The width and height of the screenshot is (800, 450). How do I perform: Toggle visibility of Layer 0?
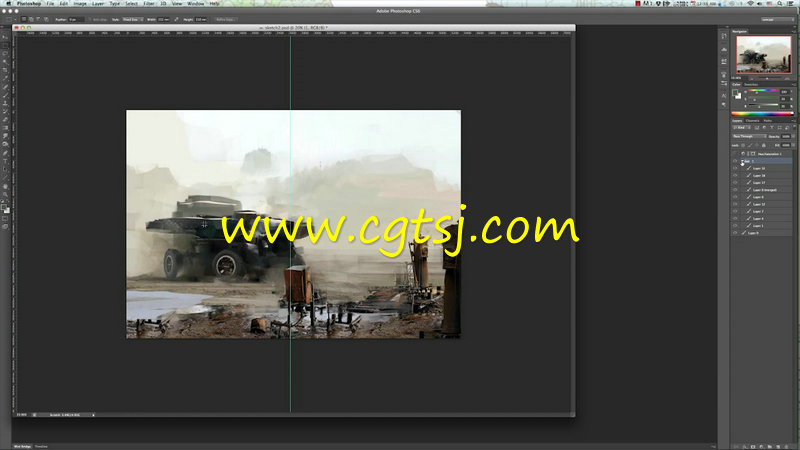click(735, 233)
